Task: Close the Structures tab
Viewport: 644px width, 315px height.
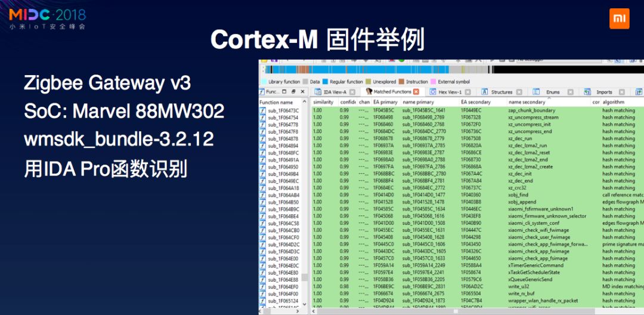Action: tap(519, 92)
